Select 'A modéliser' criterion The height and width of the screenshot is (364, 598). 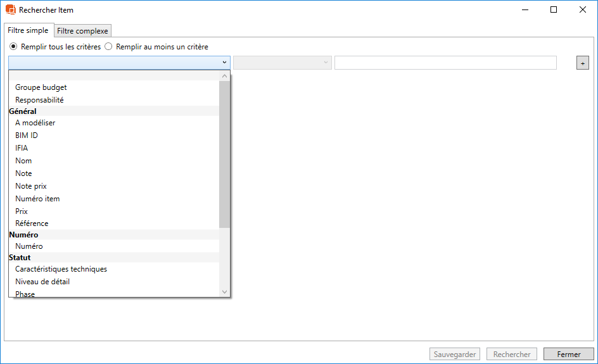[35, 123]
